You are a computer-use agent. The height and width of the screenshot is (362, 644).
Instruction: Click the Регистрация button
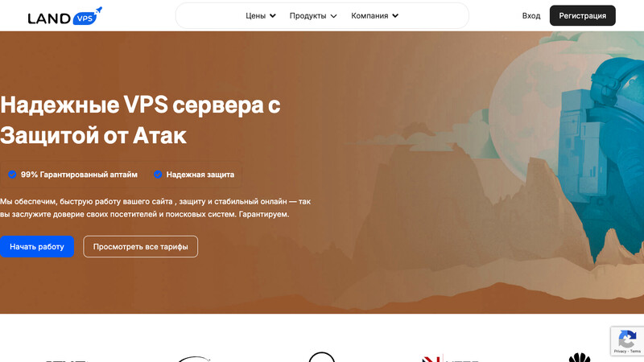point(582,15)
